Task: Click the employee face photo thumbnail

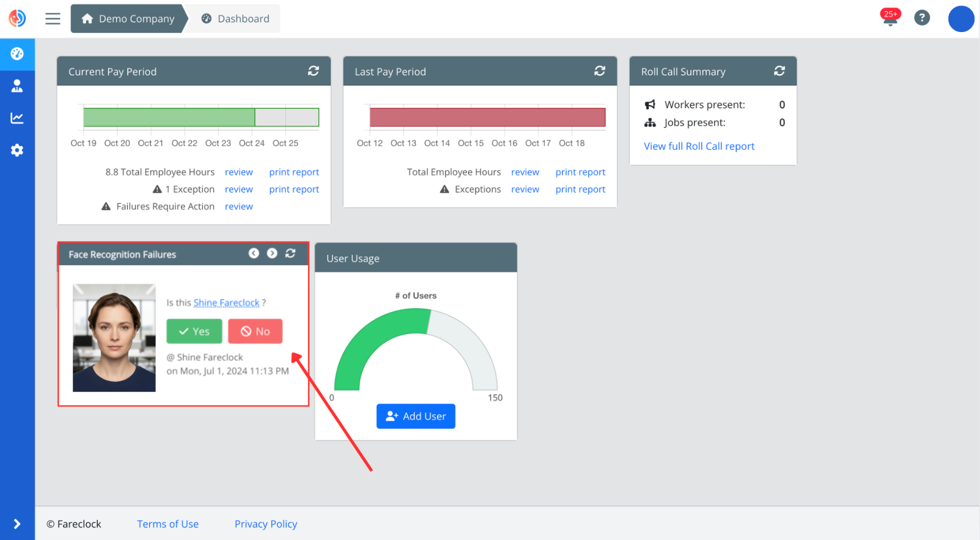Action: 114,338
